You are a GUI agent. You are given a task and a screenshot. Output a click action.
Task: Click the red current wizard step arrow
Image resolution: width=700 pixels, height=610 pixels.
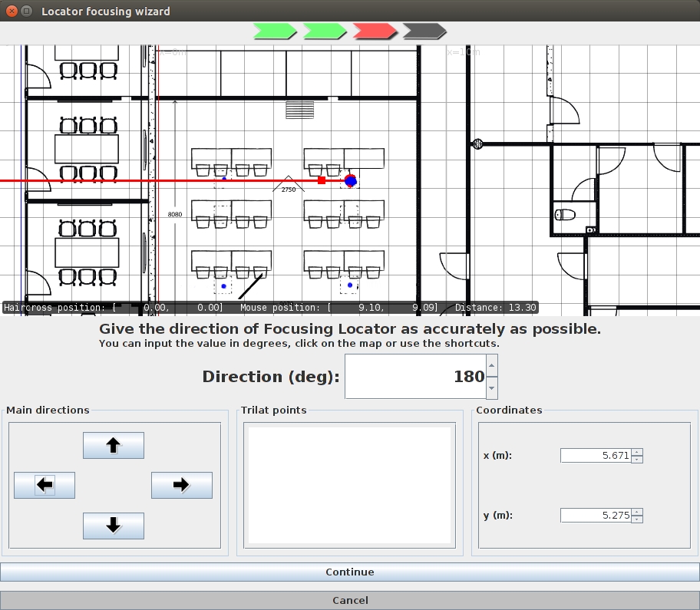375,31
